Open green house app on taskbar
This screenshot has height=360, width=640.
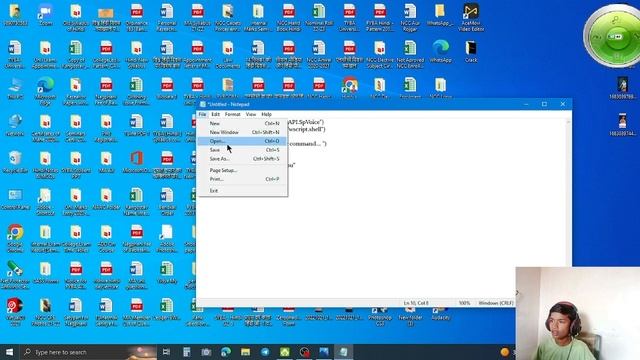[x=284, y=352]
